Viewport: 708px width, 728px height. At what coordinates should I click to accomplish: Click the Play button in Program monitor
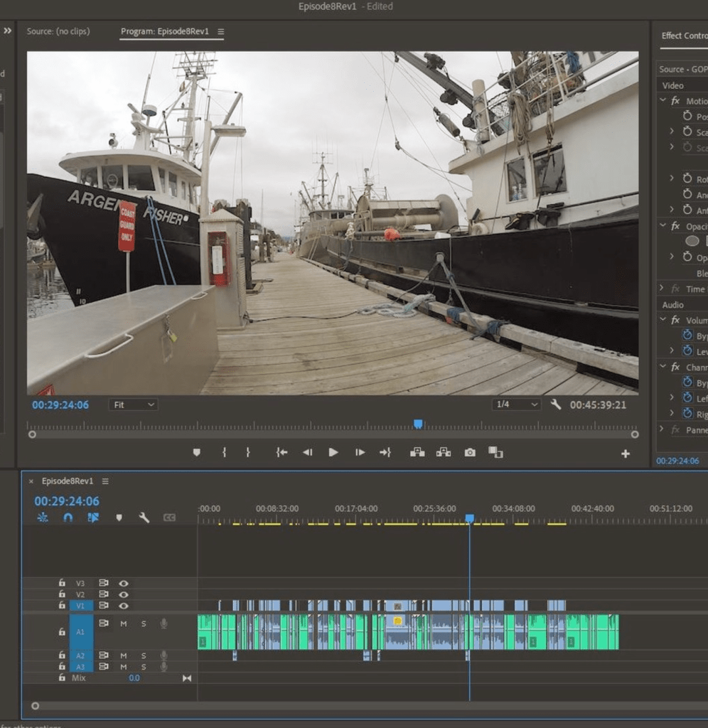click(x=333, y=452)
